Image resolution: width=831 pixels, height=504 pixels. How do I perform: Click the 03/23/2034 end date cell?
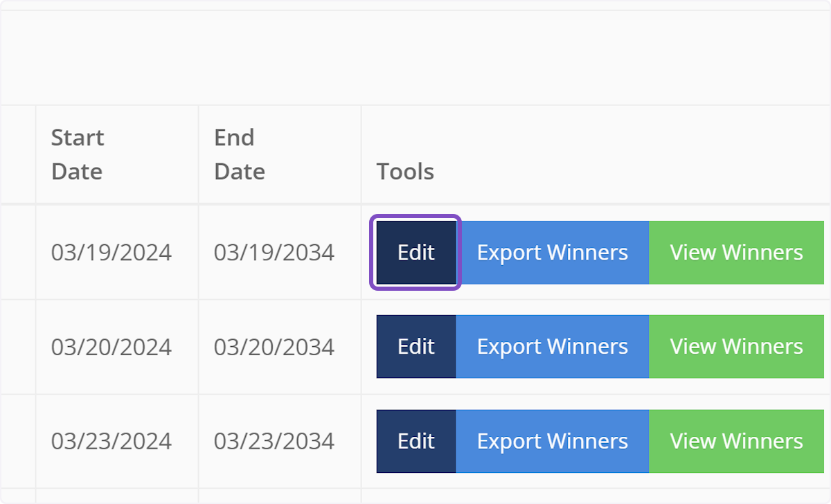pos(274,441)
